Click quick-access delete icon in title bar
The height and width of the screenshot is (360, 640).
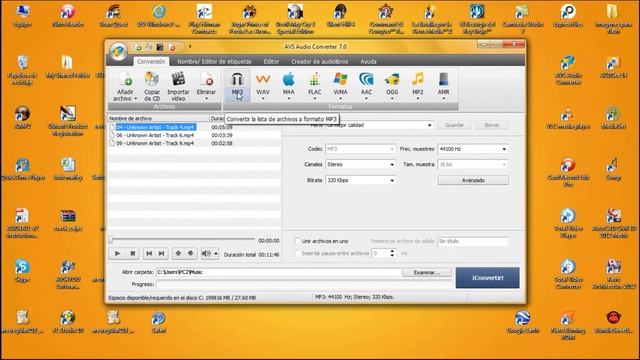click(172, 47)
